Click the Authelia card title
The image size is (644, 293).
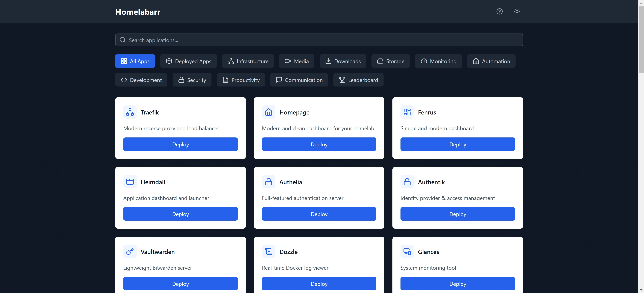click(x=290, y=182)
